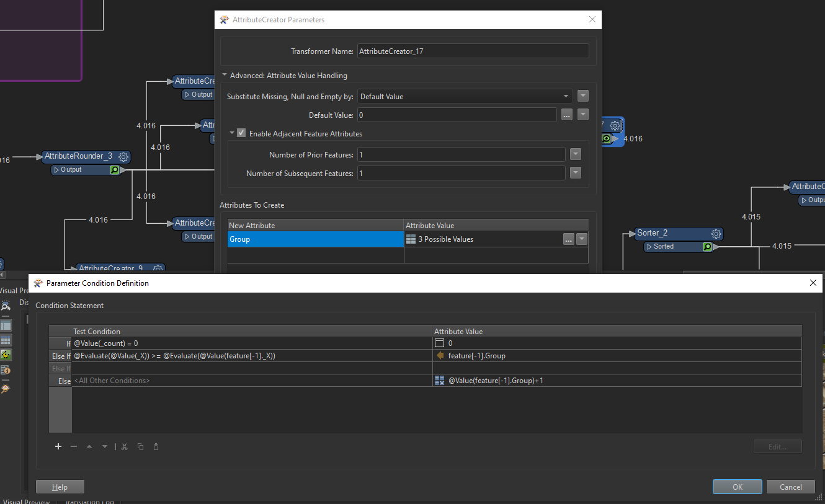Image resolution: width=825 pixels, height=504 pixels.
Task: Paste condition row clipboard icon
Action: point(156,446)
